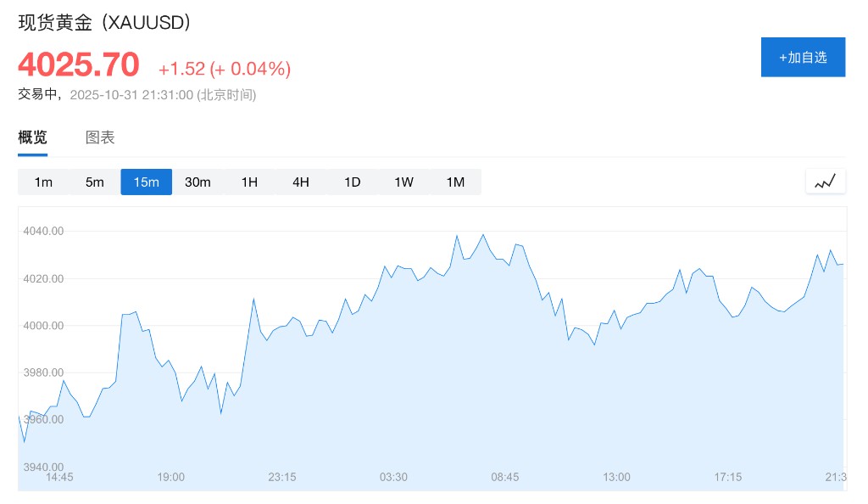This screenshot has height=504, width=868.
Task: Switch chart to 30m interval
Action: 198,182
